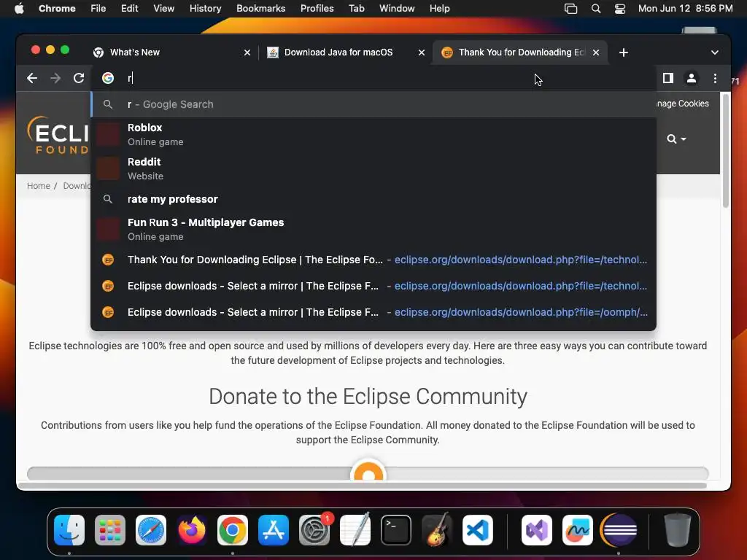Click the Eclipse Foundation logo
This screenshot has width=747, height=560.
click(x=58, y=135)
